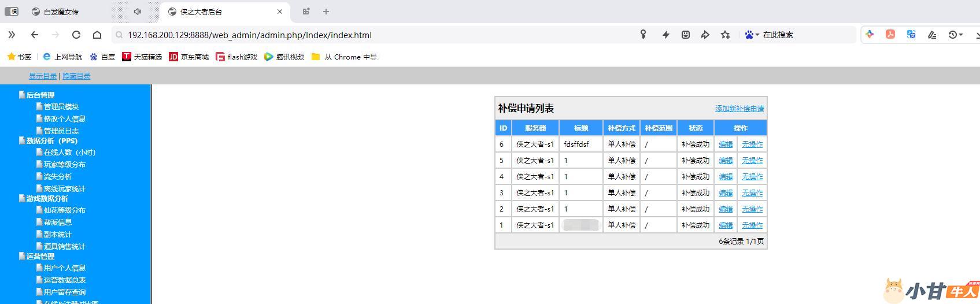The width and height of the screenshot is (980, 304).
Task: Switch to the 白发魔女传 tab
Action: click(61, 12)
